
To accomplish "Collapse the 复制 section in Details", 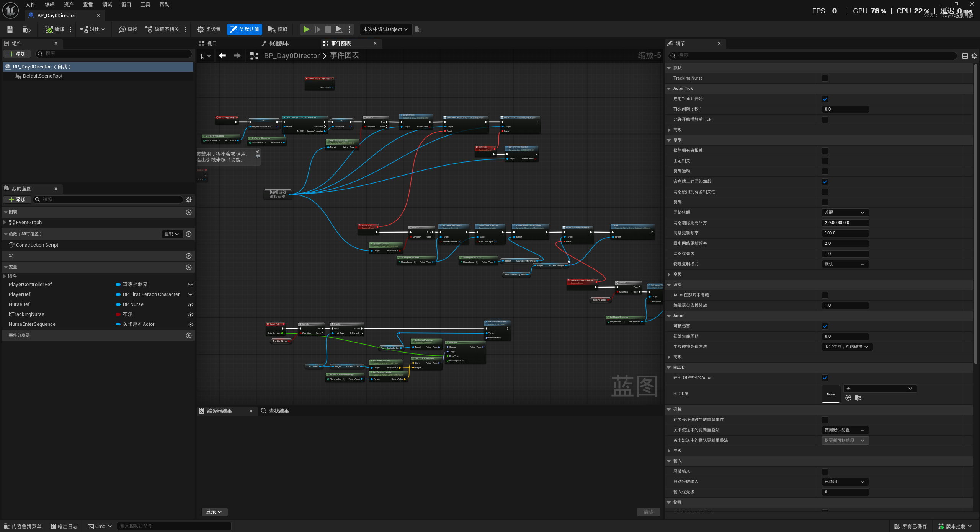I will (669, 140).
